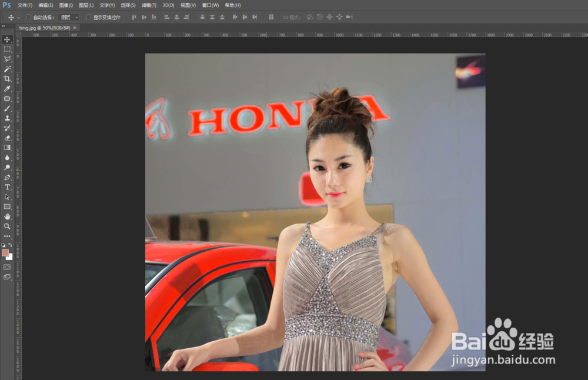
Task: Click Distribute right edges button
Action: click(255, 17)
